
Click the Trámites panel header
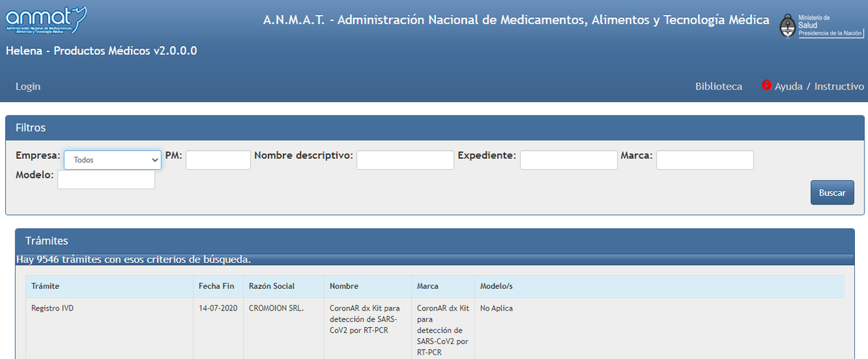point(435,241)
